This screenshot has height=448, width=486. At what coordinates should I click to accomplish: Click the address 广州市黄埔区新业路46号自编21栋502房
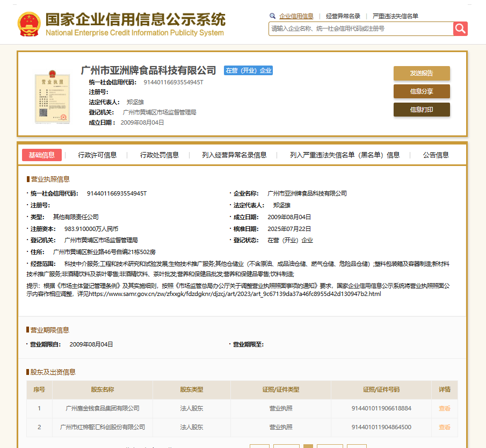tap(105, 252)
